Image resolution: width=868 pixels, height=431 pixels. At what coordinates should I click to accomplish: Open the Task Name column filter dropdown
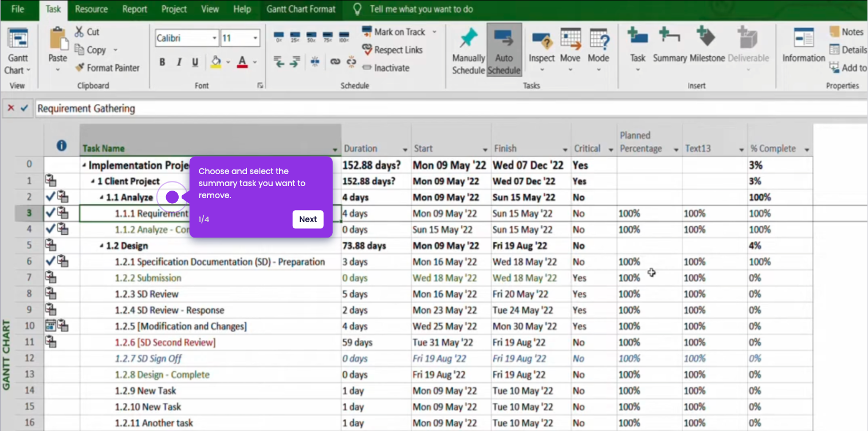click(x=335, y=149)
